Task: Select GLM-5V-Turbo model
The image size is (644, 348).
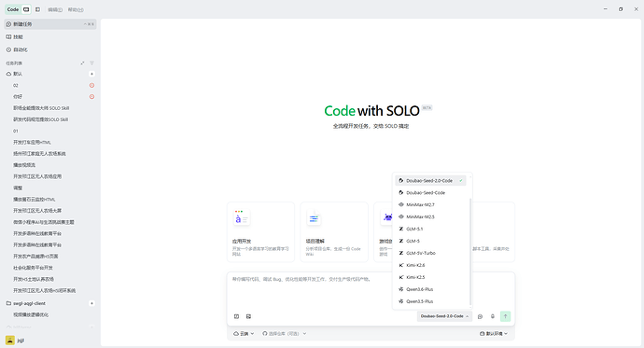Action: (430, 253)
